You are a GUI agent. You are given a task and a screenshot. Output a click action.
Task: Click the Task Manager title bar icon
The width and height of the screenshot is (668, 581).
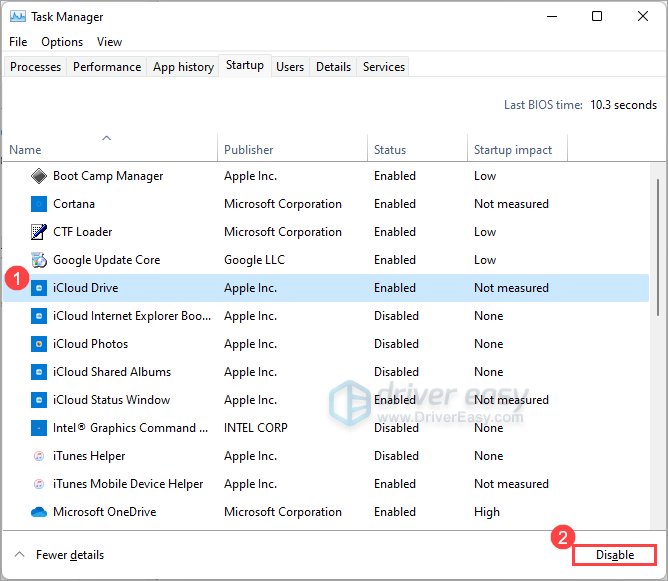pos(18,17)
